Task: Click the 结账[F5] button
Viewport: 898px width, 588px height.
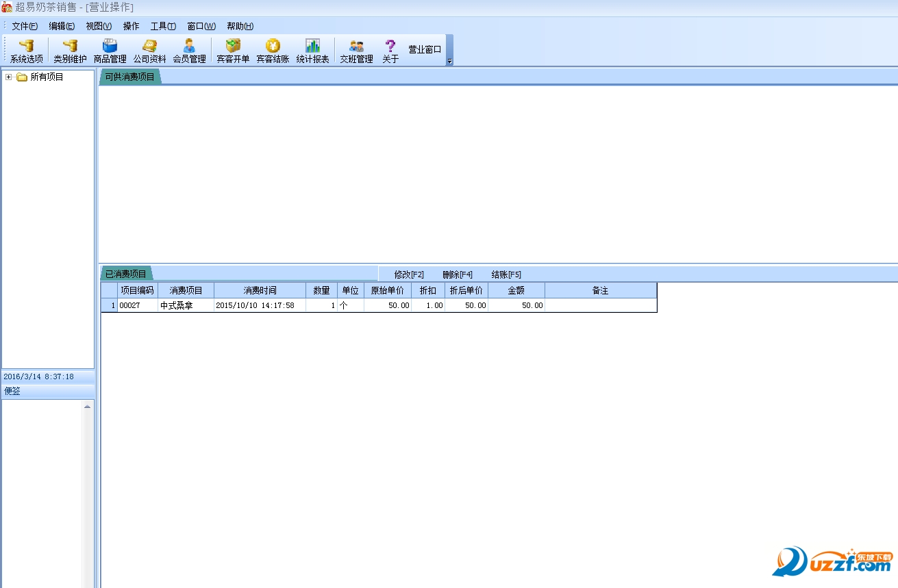Action: pyautogui.click(x=506, y=274)
